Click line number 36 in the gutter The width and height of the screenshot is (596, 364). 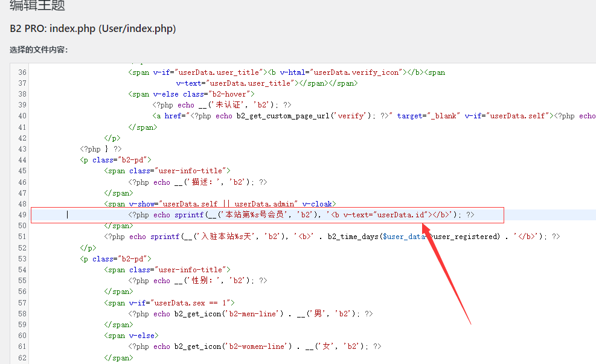[x=22, y=72]
